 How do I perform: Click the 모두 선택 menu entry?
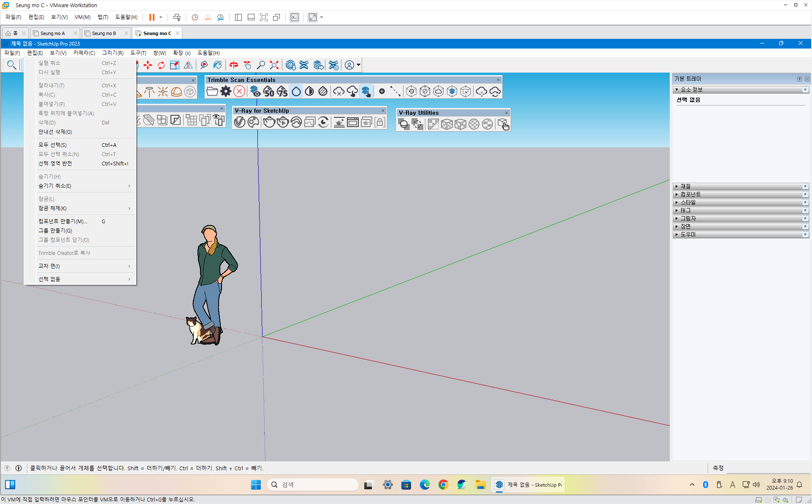click(52, 145)
